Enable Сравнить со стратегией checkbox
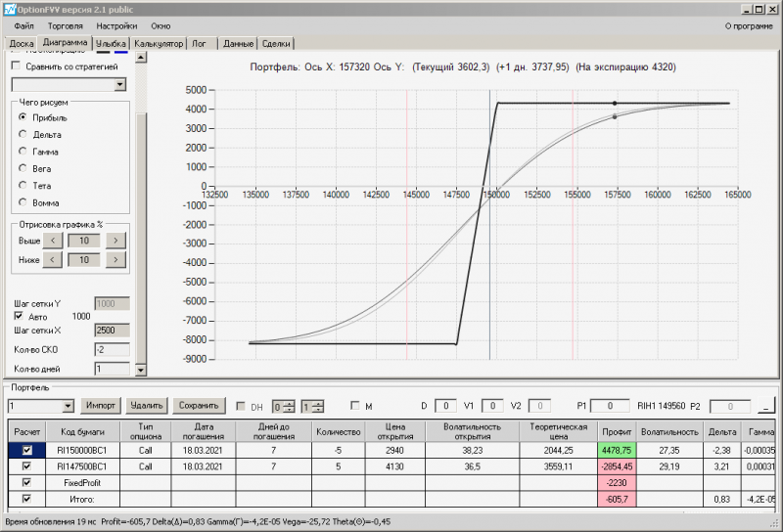Image resolution: width=783 pixels, height=532 pixels. [16, 66]
